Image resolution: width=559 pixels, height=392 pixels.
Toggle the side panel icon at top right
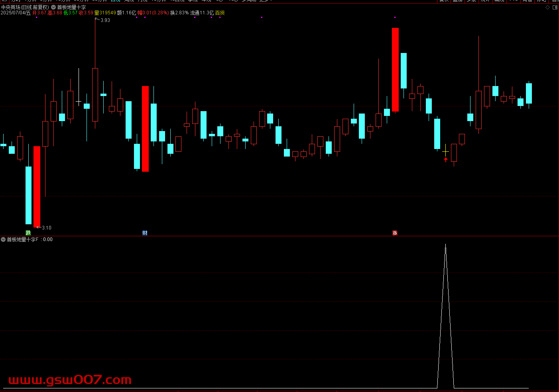point(555,7)
